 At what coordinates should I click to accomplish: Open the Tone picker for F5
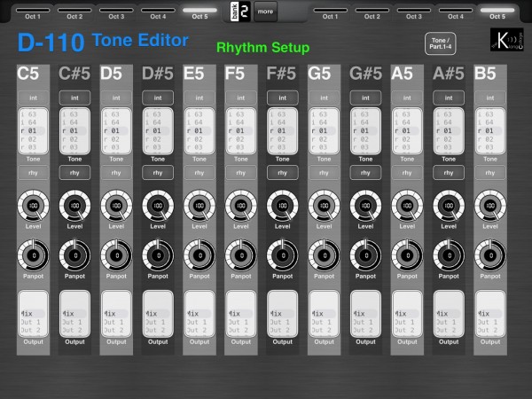(x=241, y=131)
